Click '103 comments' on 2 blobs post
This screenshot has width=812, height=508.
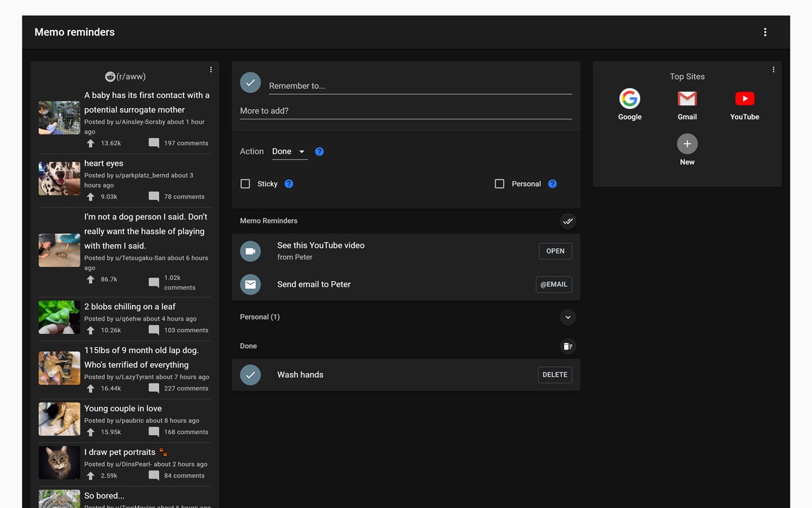(187, 330)
